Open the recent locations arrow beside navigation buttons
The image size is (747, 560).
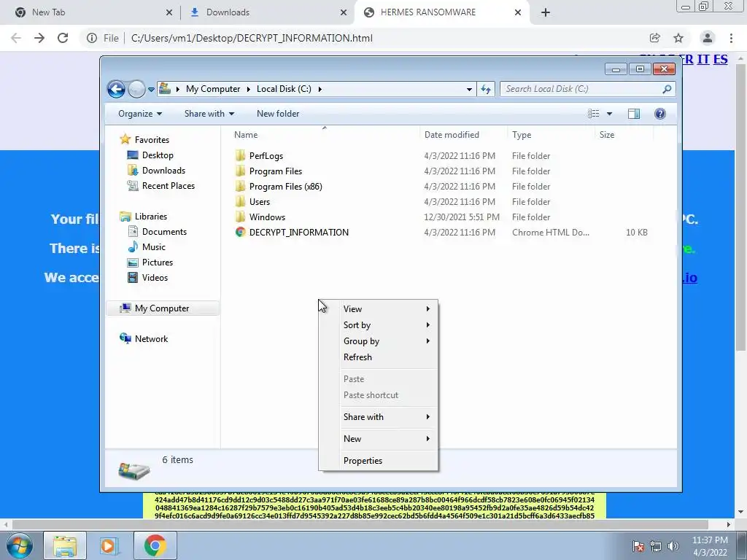coord(151,89)
